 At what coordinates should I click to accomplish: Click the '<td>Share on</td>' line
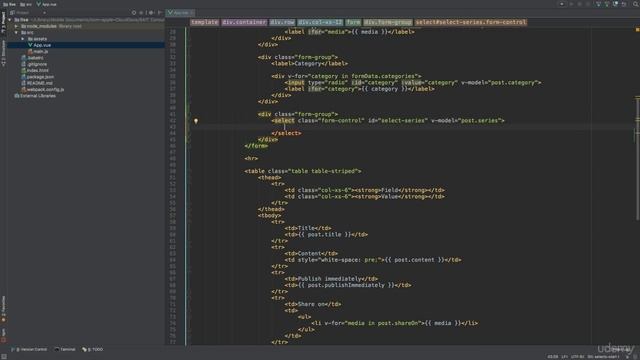pyautogui.click(x=313, y=304)
